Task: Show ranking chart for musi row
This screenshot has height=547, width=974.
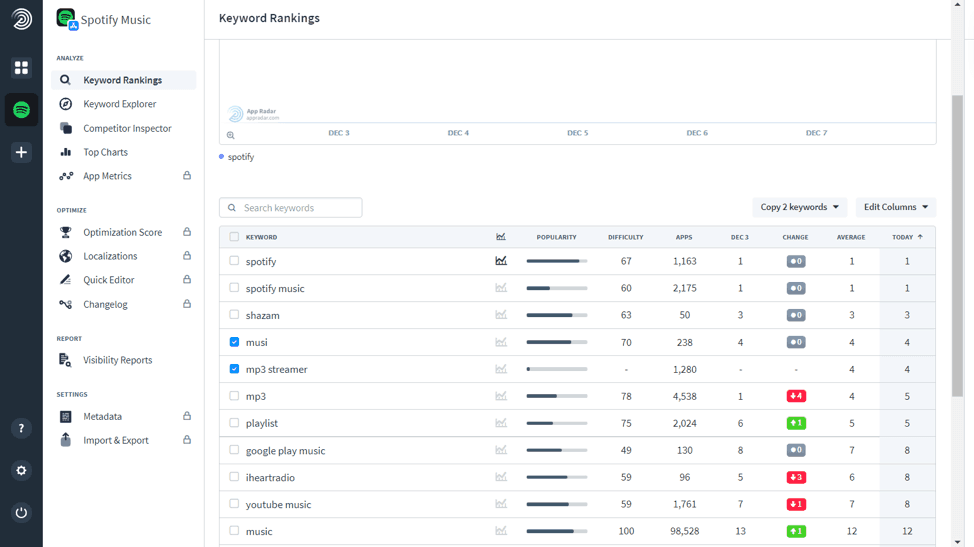Action: (501, 342)
